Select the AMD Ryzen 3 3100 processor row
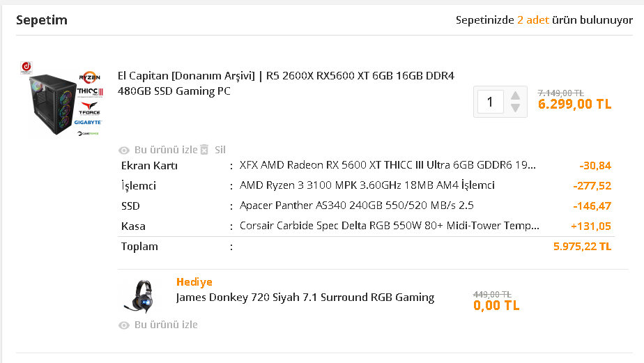Image resolution: width=644 pixels, height=363 pixels. (367, 185)
